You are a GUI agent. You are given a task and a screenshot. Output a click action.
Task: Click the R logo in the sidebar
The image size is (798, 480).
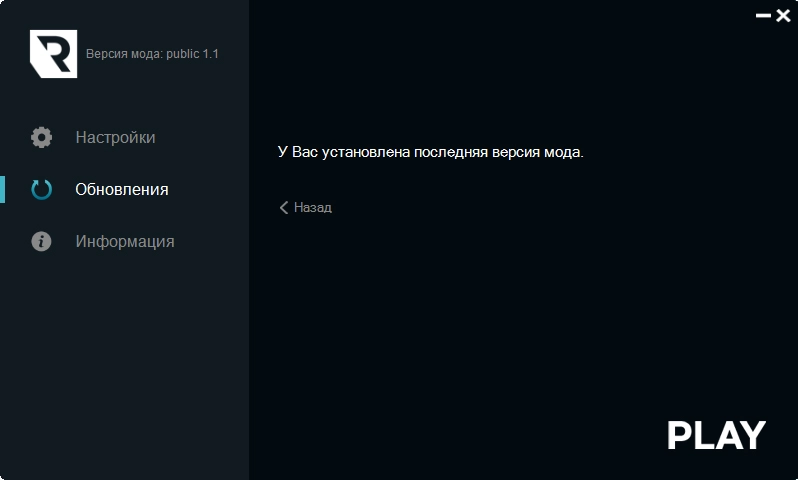[53, 54]
